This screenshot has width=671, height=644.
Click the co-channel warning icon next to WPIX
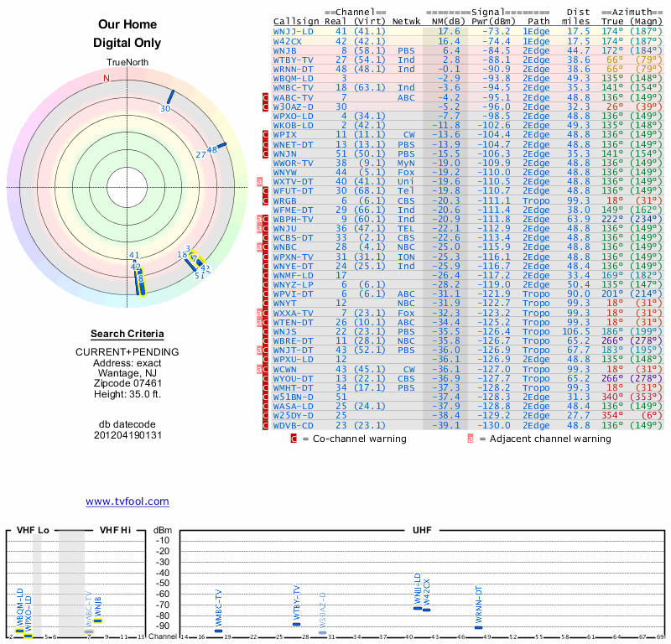(x=266, y=134)
